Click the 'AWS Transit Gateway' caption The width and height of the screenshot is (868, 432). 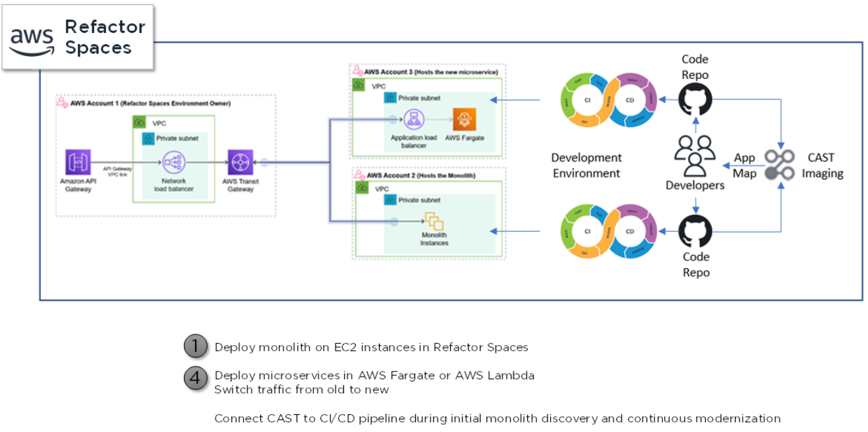pyautogui.click(x=239, y=185)
